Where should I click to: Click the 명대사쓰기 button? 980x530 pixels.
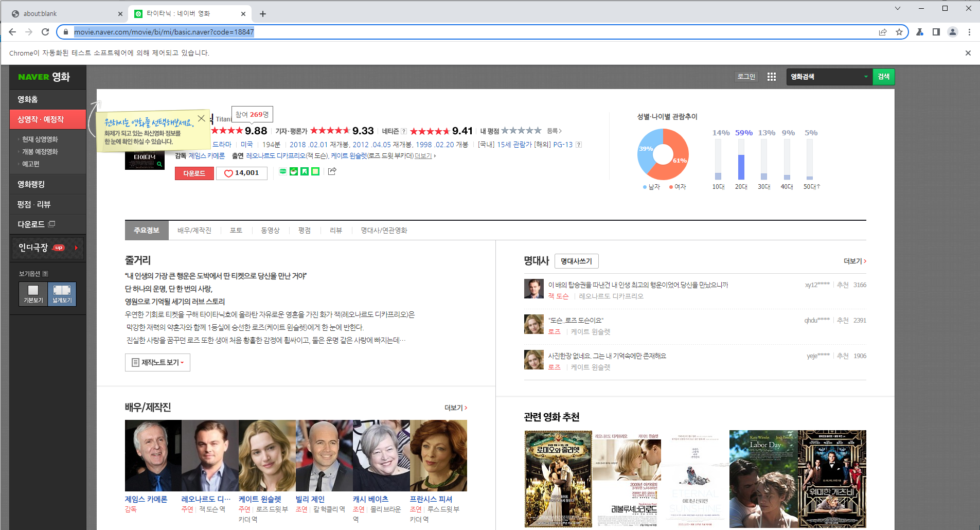[576, 261]
